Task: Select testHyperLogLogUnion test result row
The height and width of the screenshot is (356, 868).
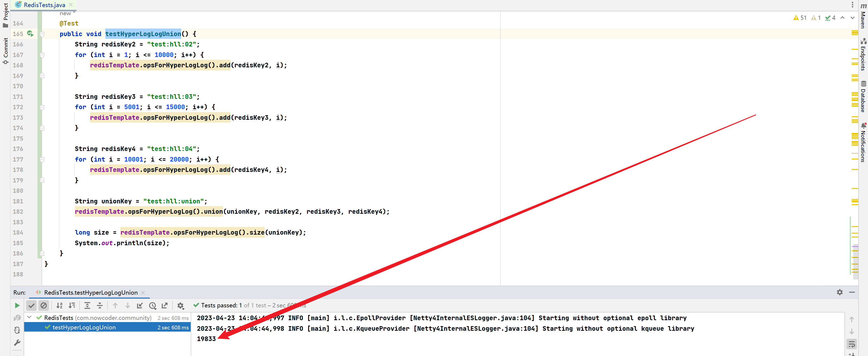Action: click(x=107, y=327)
